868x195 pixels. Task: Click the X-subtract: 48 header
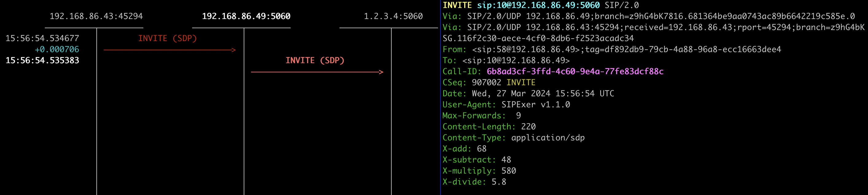[477, 160]
